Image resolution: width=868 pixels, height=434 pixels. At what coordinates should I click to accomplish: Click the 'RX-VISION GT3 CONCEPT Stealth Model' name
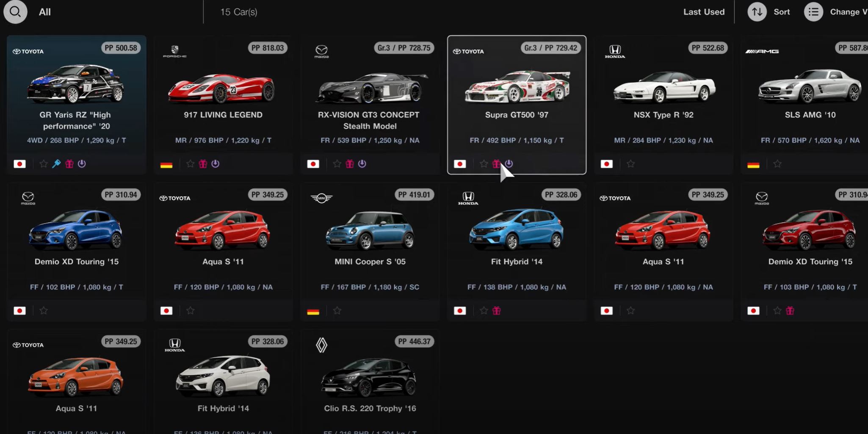pos(369,120)
